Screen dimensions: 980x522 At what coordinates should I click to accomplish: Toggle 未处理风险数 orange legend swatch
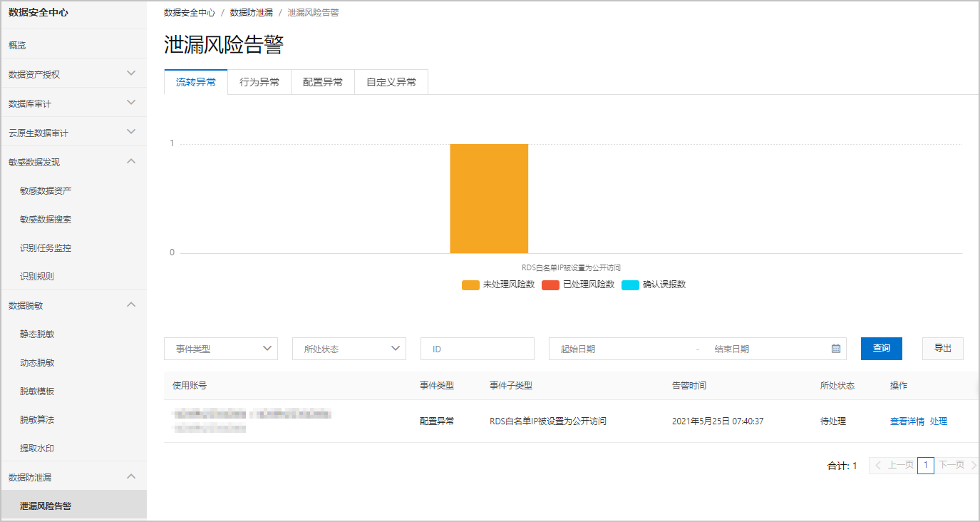pyautogui.click(x=470, y=285)
